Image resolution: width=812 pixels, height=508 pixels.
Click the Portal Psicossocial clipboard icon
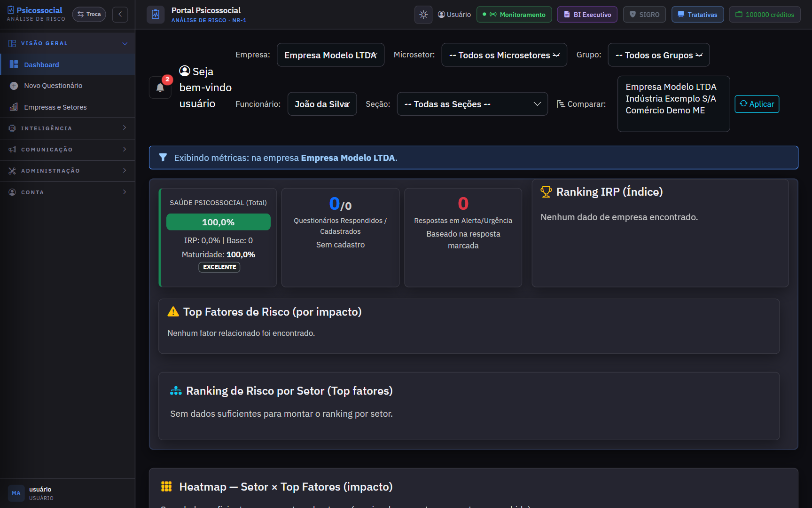156,15
